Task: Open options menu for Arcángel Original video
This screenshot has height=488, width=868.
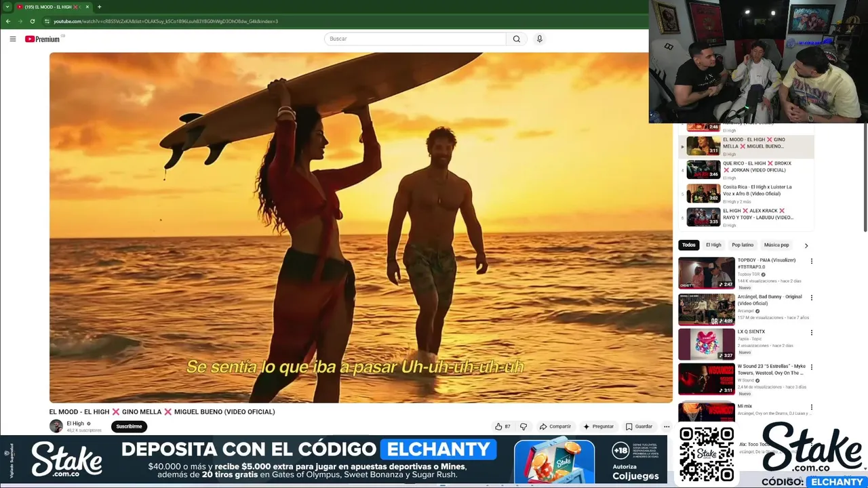Action: point(811,298)
